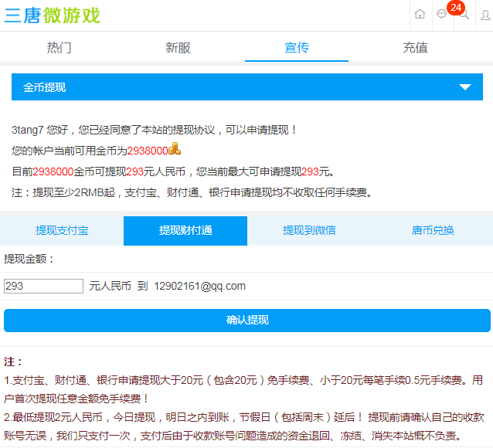Click the search magnifier icon
The width and height of the screenshot is (493, 448).
pyautogui.click(x=464, y=15)
